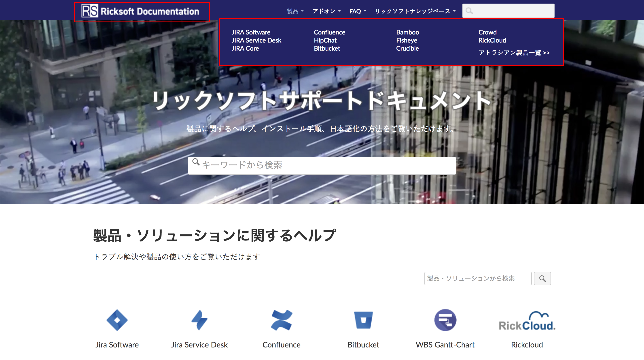Select Crowd in the products menu
The image size is (644, 360).
(x=487, y=32)
